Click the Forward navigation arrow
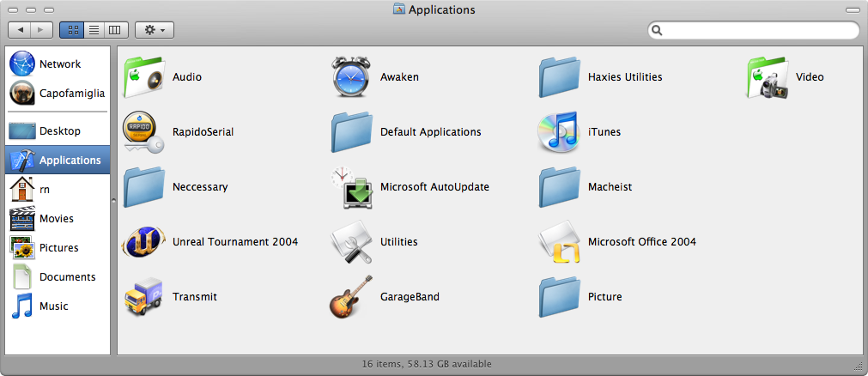868x376 pixels. pyautogui.click(x=41, y=30)
